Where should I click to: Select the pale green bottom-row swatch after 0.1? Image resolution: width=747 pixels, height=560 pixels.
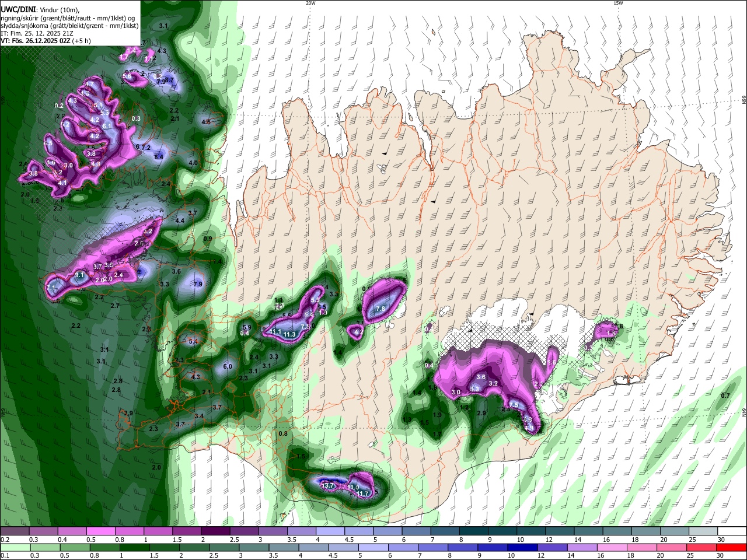[14, 547]
